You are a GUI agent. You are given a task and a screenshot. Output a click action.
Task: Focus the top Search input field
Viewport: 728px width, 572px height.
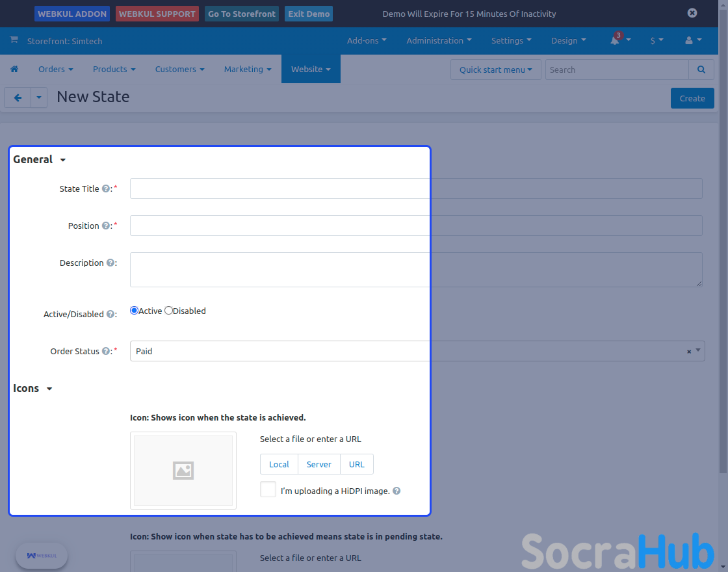[x=617, y=70]
